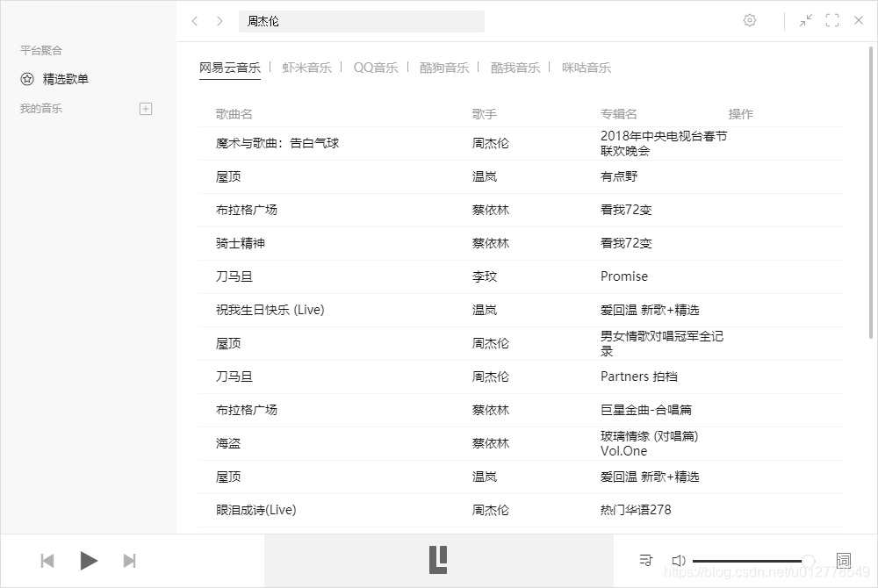Switch to mini mode with shrink icon

806,21
